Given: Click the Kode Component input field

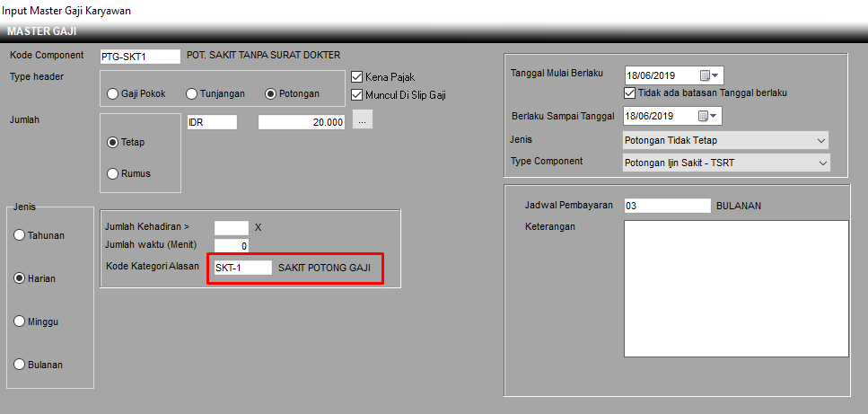Looking at the screenshot, I should tap(139, 57).
